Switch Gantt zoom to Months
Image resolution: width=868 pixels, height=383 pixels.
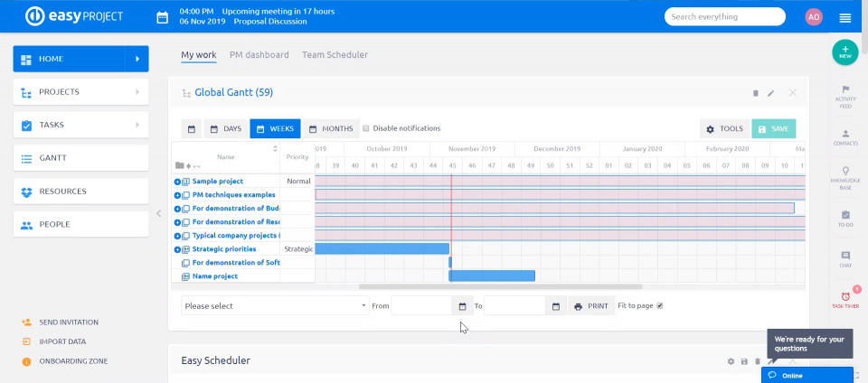[x=331, y=129]
